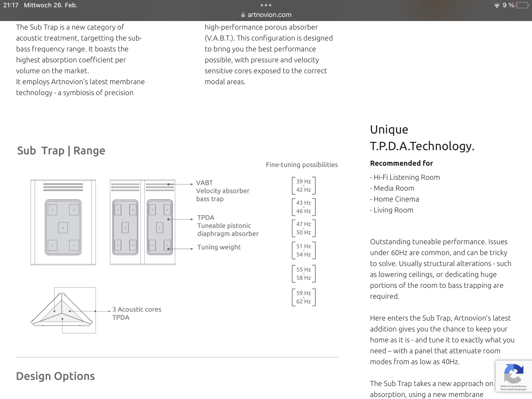532x399 pixels.
Task: Click the single Sub Trap front diagram
Action: click(x=63, y=222)
